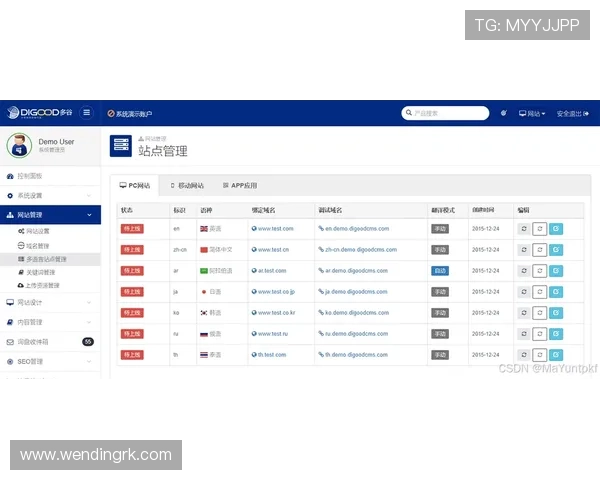Click the 产品搜索 search input field

[x=446, y=113]
